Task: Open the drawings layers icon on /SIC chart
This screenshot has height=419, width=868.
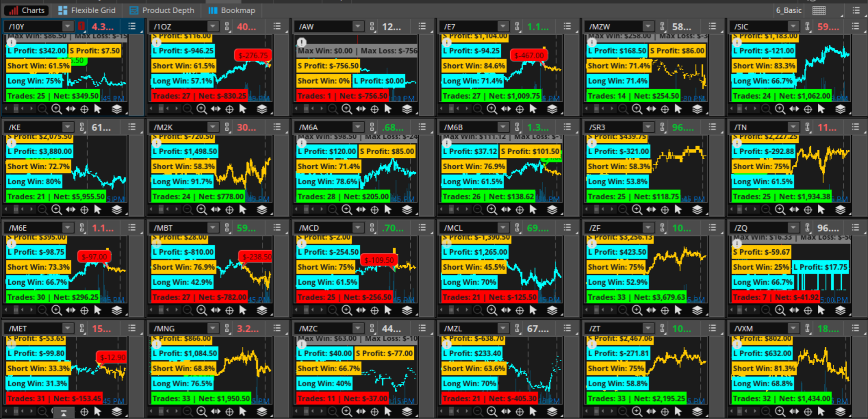Action: pos(841,109)
